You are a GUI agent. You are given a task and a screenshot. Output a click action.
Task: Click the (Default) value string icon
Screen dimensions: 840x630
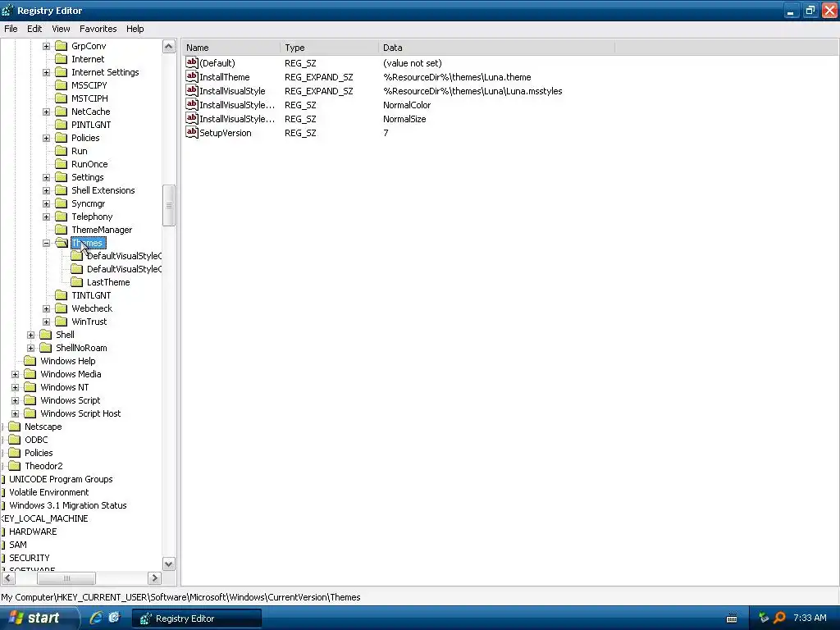[x=192, y=62]
